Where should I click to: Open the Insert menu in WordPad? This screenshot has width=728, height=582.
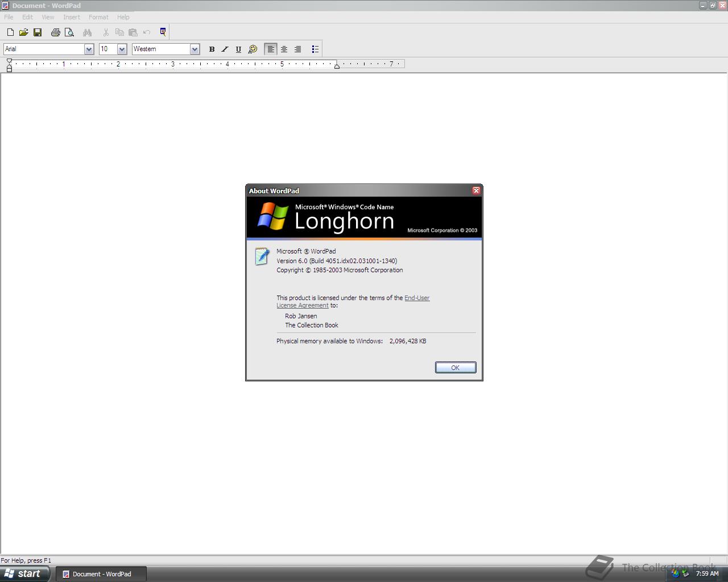pos(72,17)
